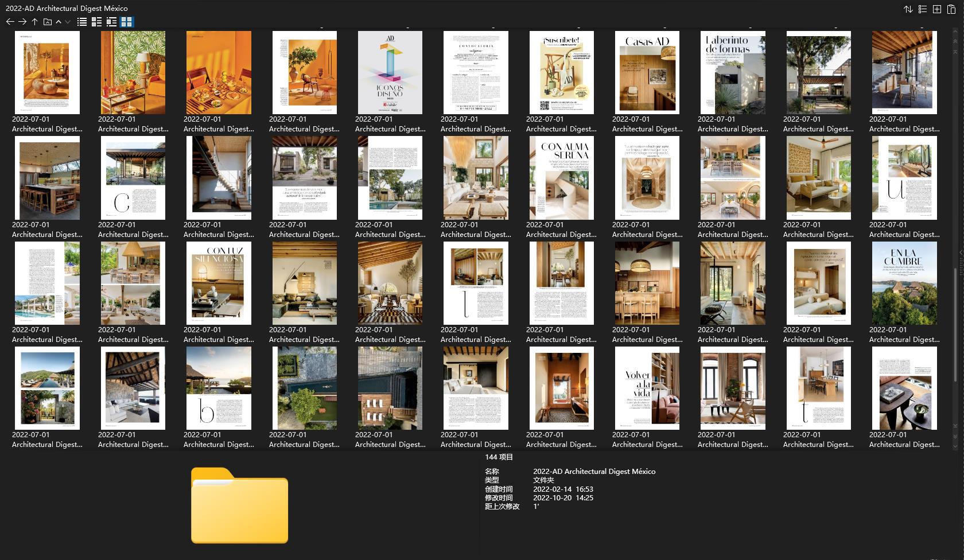Click the 144 项目 item count text

(x=499, y=457)
